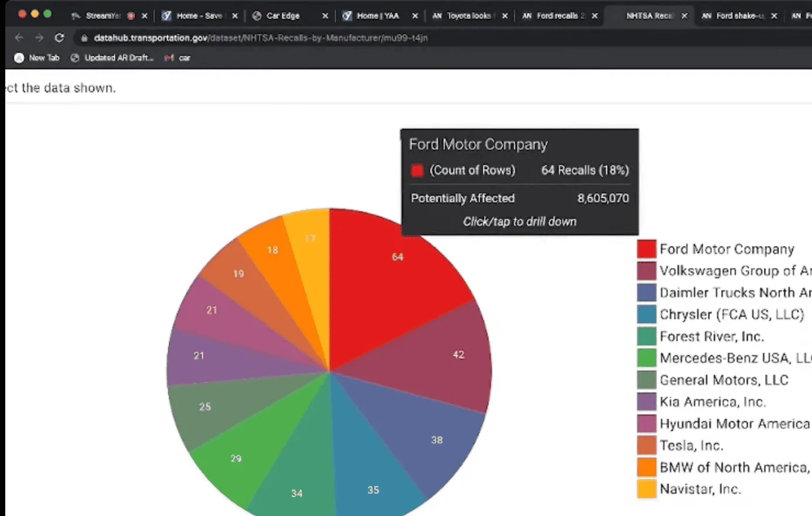Click the Daimler Trucks legend swatch
Screen dimensions: 812x516
click(646, 293)
